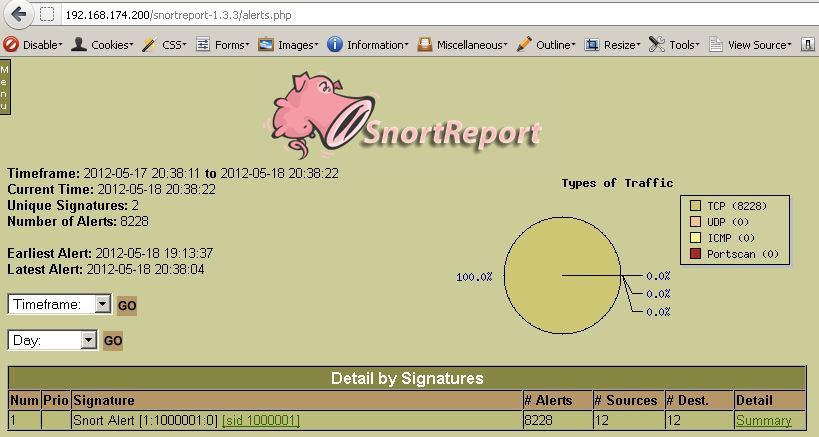This screenshot has height=437, width=819.
Task: Click the 'Types of Traffic' chart title
Action: [617, 183]
